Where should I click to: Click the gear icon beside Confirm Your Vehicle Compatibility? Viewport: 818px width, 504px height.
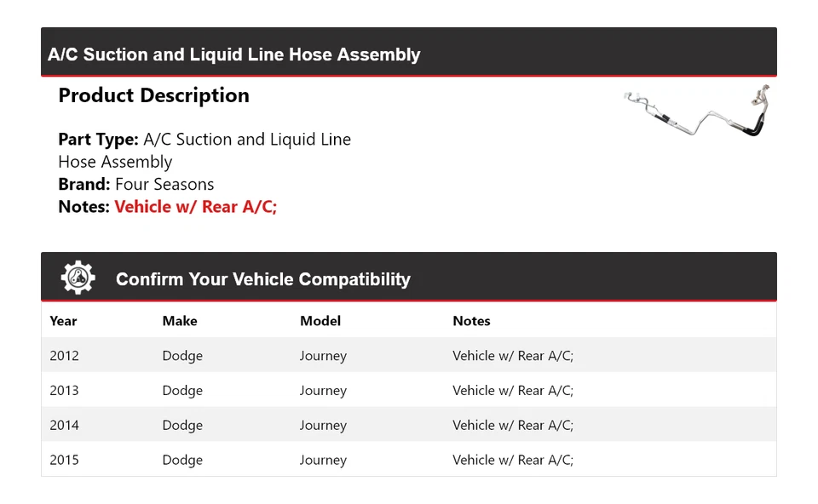(x=78, y=278)
